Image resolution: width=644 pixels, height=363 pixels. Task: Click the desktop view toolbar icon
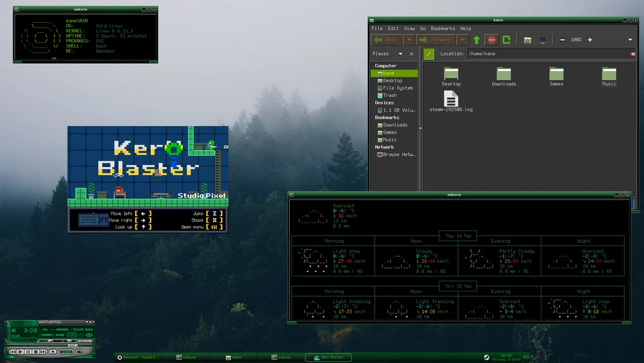(x=543, y=39)
